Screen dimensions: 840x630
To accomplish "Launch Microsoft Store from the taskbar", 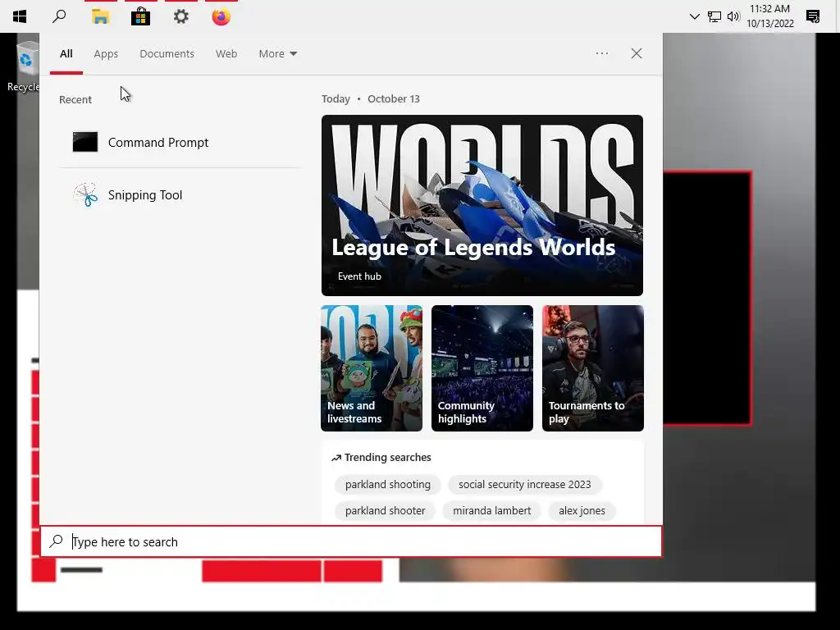I will pyautogui.click(x=140, y=16).
